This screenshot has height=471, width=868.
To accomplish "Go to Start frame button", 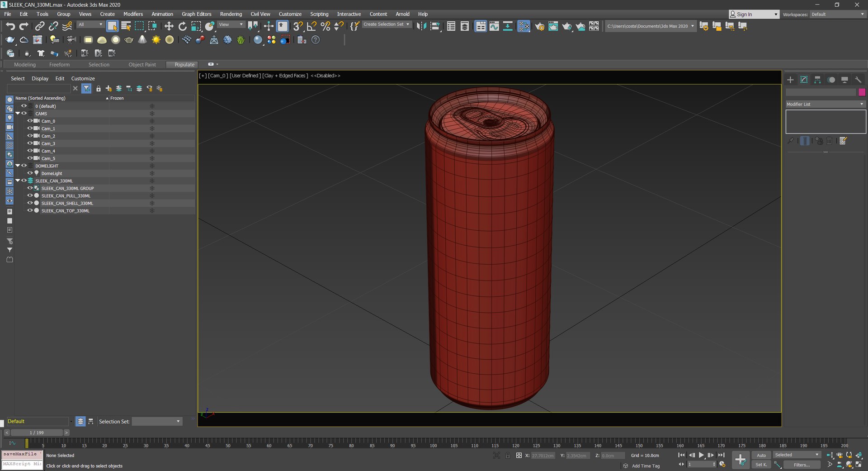I will [x=681, y=455].
